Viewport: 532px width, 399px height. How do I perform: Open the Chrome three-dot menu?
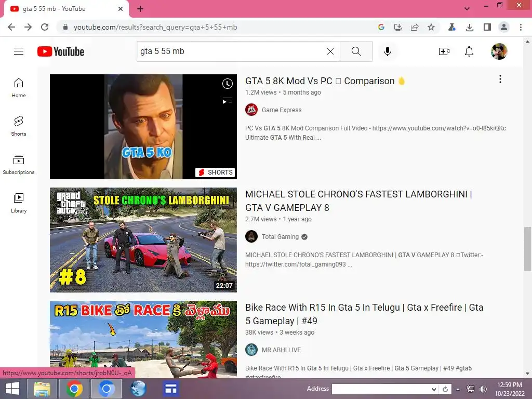pos(521,27)
